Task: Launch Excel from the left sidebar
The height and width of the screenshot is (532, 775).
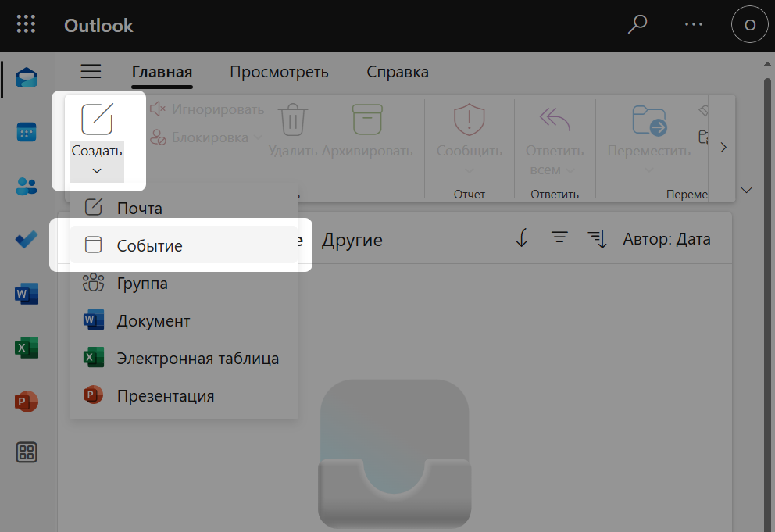Action: pyautogui.click(x=27, y=348)
